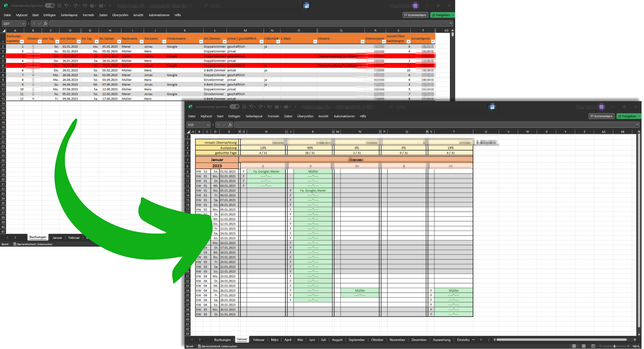Click the Undo icon in the front Januar window
644x349 pixels.
pyautogui.click(x=251, y=107)
